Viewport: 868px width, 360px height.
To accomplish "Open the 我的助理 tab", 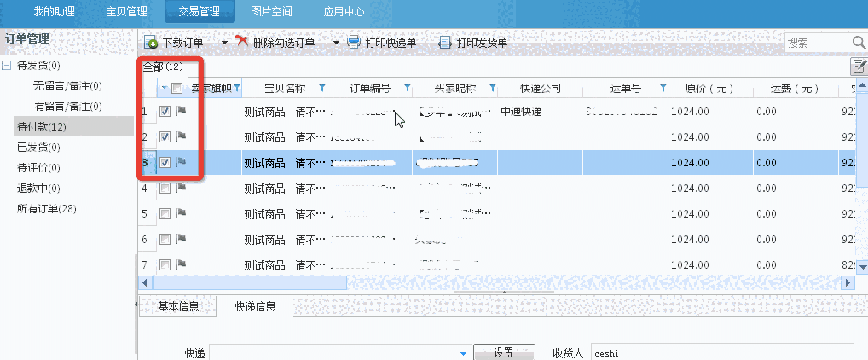I will (x=54, y=11).
